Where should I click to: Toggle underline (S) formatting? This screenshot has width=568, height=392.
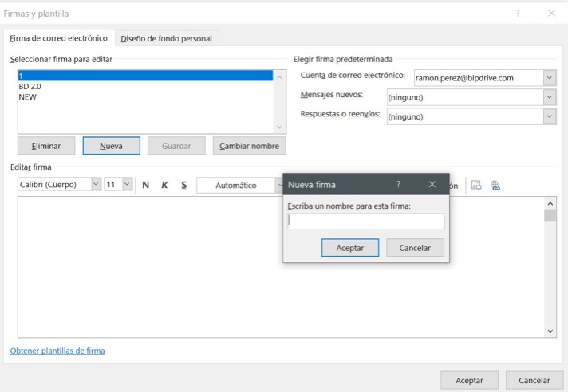184,185
